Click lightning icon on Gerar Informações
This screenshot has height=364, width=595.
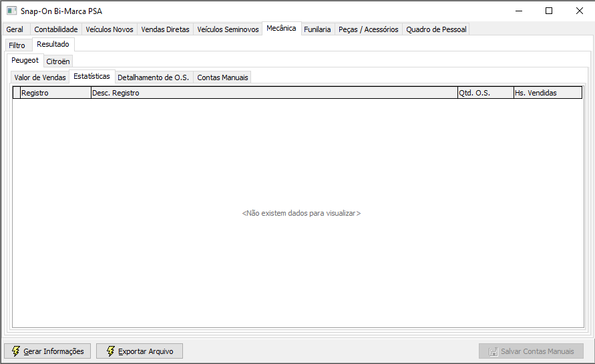coord(15,351)
